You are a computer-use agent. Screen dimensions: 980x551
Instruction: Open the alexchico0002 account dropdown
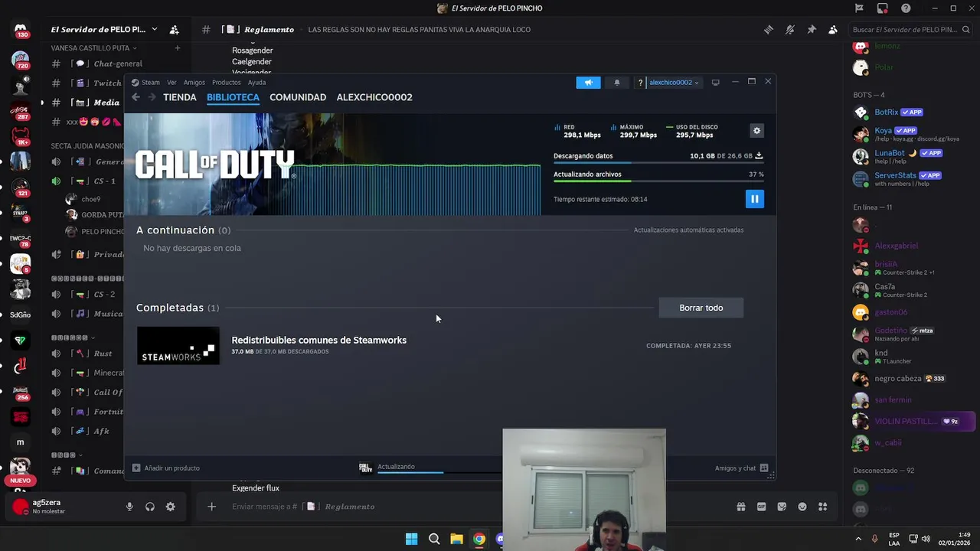click(x=674, y=83)
